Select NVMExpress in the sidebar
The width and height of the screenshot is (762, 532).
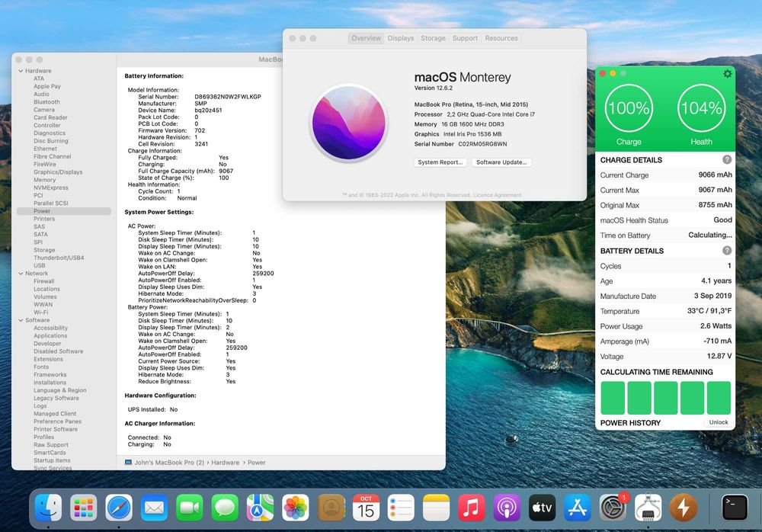point(51,187)
